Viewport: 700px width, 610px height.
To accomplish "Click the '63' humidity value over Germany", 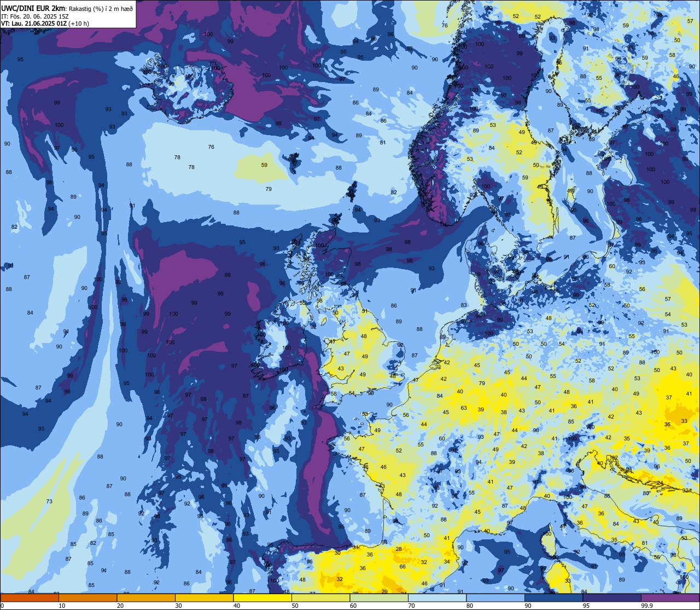I will 464,408.
